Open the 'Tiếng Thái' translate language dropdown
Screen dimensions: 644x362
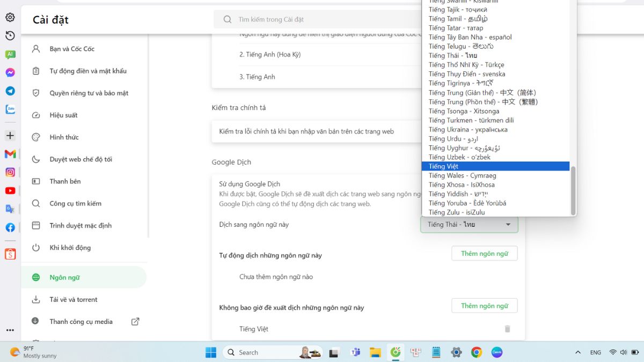[469, 225]
